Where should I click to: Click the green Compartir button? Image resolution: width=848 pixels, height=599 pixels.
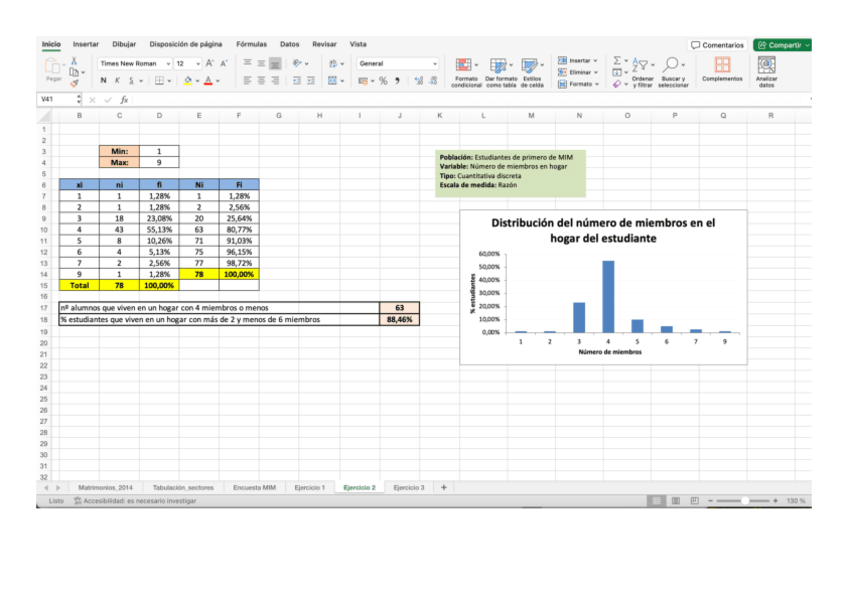coord(782,45)
